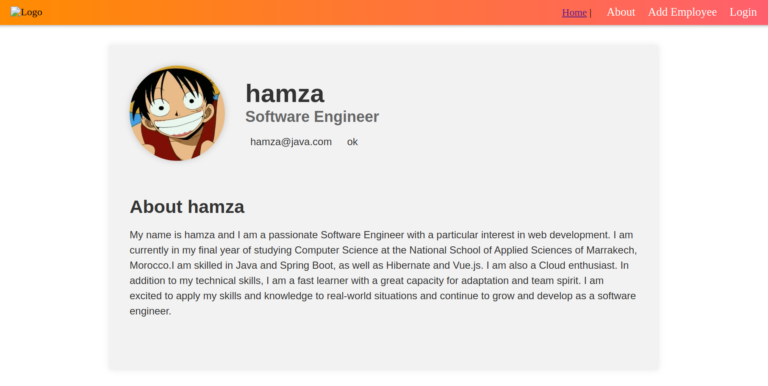Screen dimensions: 768x386
Task: Click the employee name hamza heading
Action: [x=285, y=93]
